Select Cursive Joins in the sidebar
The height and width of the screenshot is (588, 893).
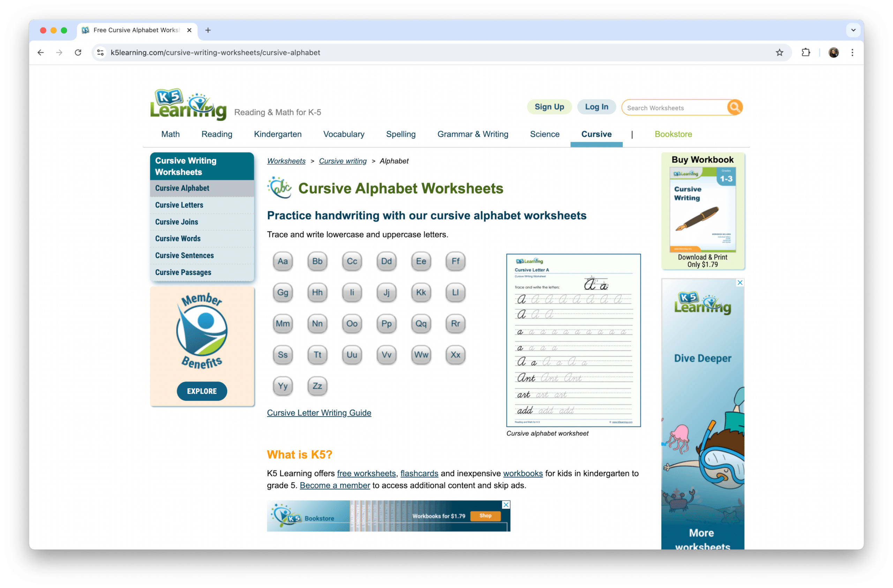(202, 222)
